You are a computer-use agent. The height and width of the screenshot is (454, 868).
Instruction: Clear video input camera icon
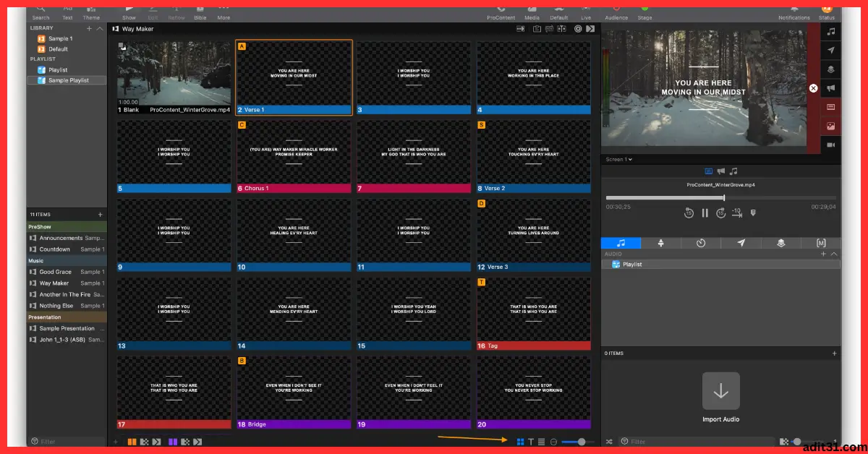tap(831, 145)
